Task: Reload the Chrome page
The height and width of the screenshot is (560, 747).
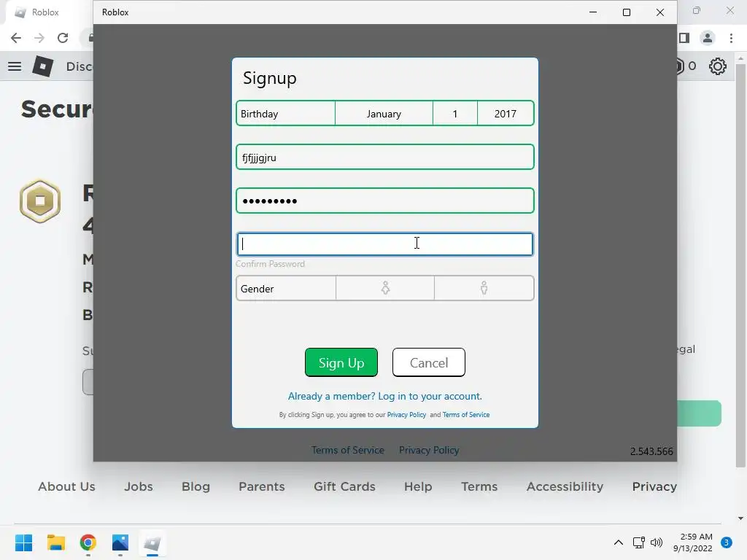Action: coord(63,38)
